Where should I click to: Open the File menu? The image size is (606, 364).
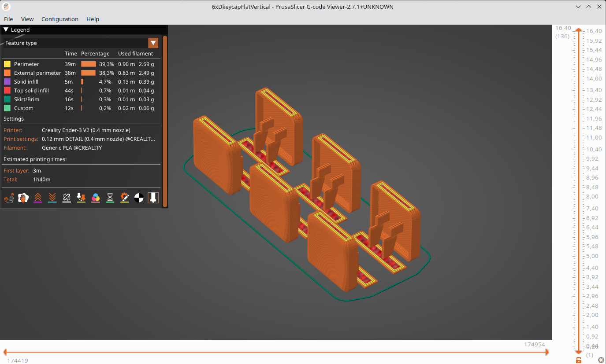tap(8, 19)
